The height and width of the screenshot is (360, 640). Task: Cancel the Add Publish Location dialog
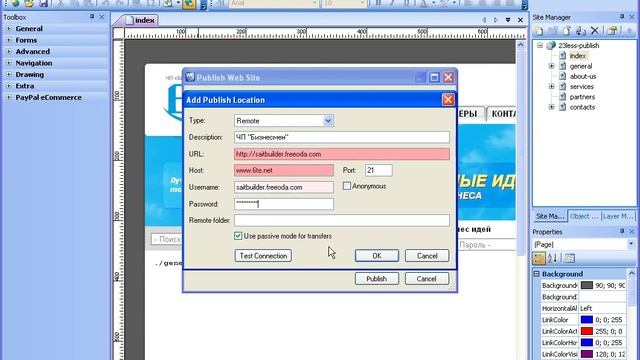pos(427,256)
